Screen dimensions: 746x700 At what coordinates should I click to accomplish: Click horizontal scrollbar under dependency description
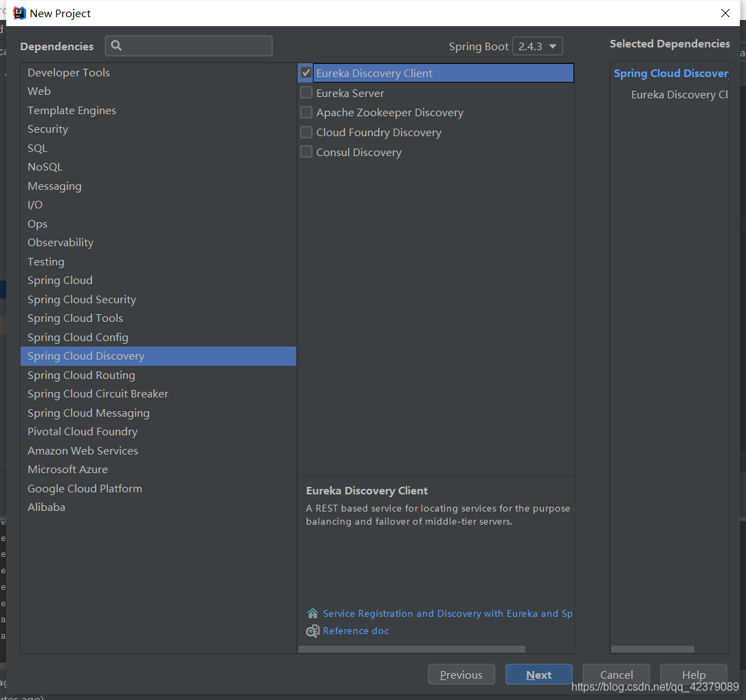[412, 649]
